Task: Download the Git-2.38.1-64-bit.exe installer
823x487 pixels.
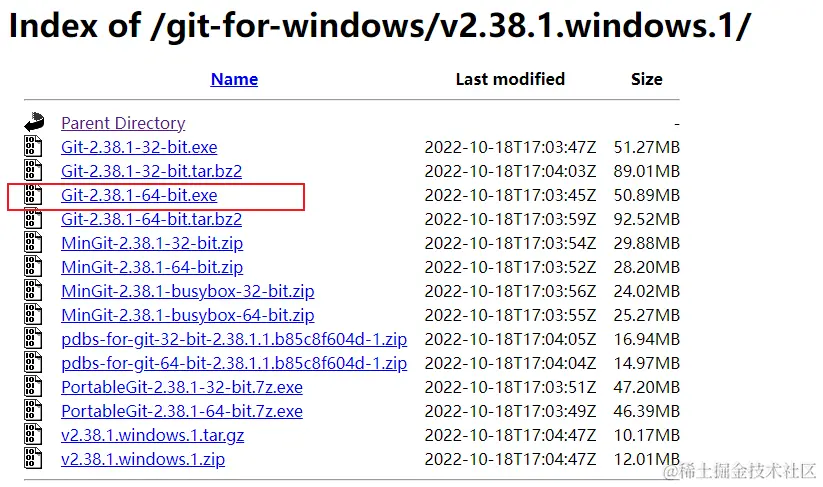Action: pos(139,195)
